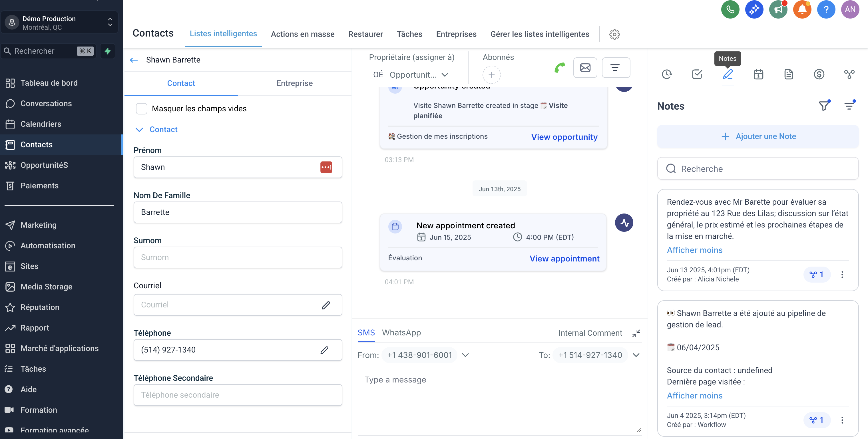Expand the From number dropdown
Image resolution: width=868 pixels, height=439 pixels.
pyautogui.click(x=465, y=355)
